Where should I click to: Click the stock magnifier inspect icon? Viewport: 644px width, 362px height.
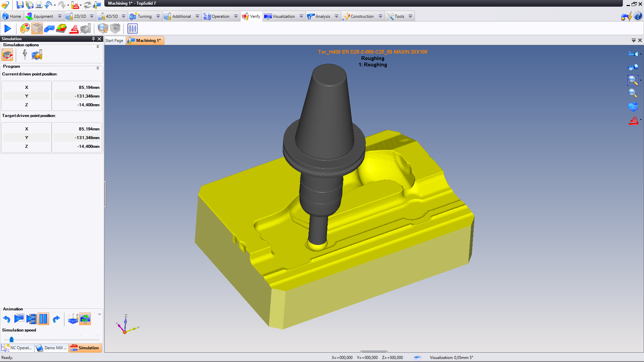[x=103, y=28]
